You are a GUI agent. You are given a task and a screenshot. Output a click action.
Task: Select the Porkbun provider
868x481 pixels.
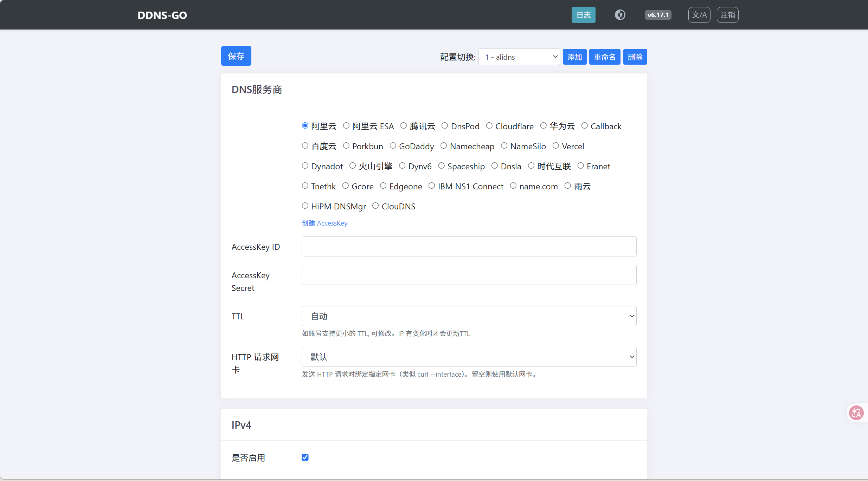(346, 146)
